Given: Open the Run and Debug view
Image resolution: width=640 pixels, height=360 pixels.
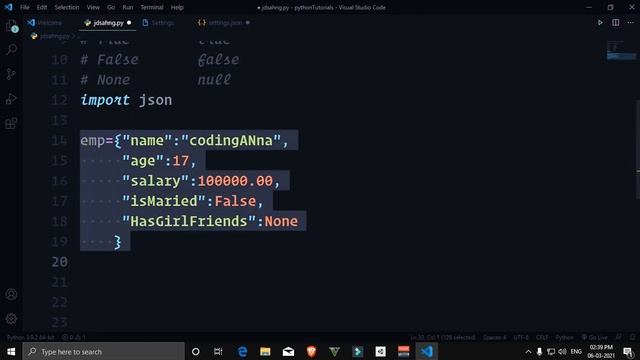Looking at the screenshot, I should point(11,99).
